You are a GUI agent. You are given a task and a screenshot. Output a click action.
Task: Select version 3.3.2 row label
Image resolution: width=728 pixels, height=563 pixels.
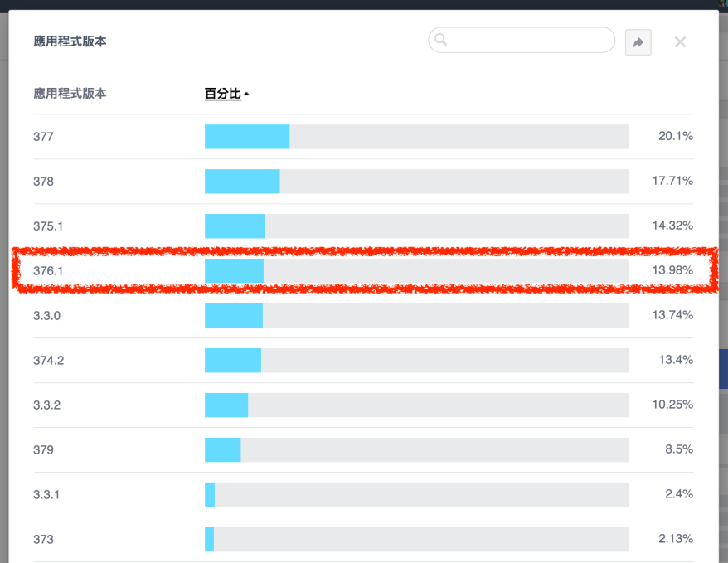point(46,405)
